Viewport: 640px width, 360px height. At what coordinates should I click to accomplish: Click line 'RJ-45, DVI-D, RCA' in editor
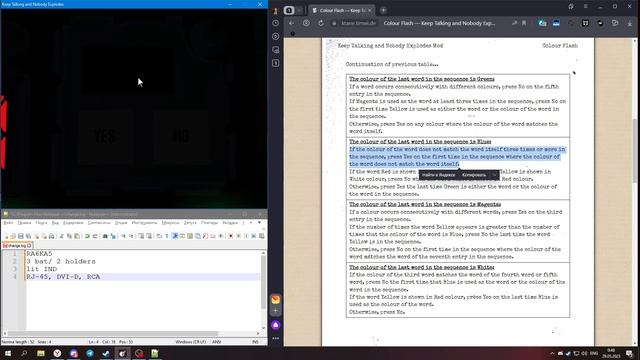point(63,277)
